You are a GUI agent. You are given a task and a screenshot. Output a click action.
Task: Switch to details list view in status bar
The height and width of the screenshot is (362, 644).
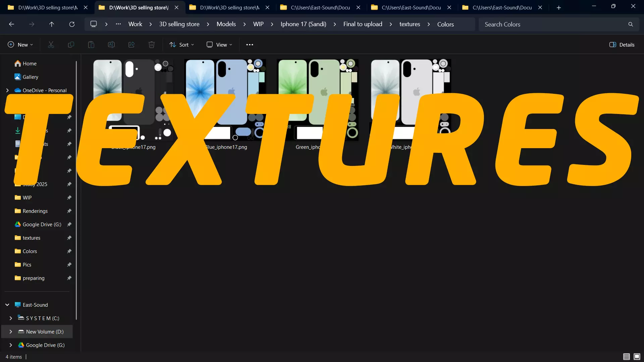[x=626, y=357]
